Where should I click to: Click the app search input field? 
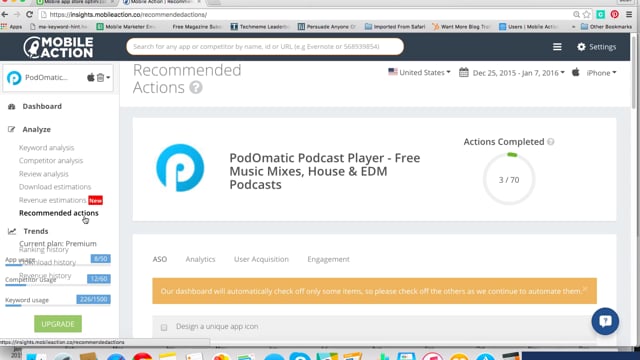point(265,47)
